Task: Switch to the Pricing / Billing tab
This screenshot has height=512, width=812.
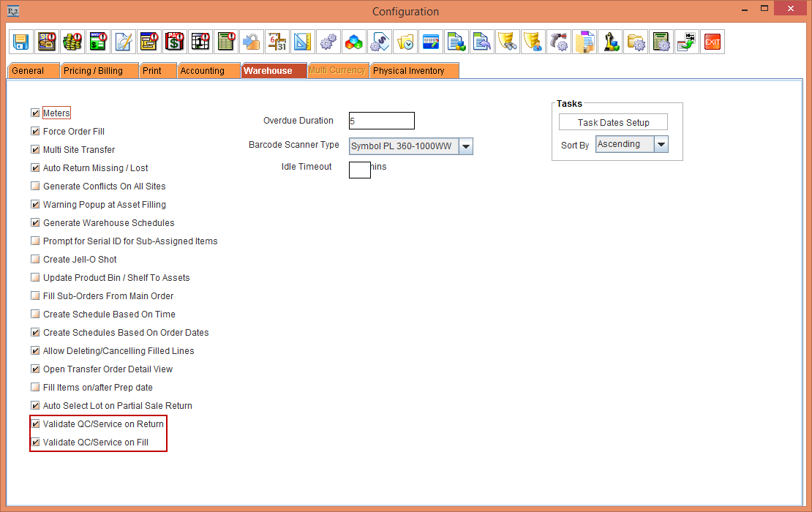Action: pyautogui.click(x=93, y=71)
